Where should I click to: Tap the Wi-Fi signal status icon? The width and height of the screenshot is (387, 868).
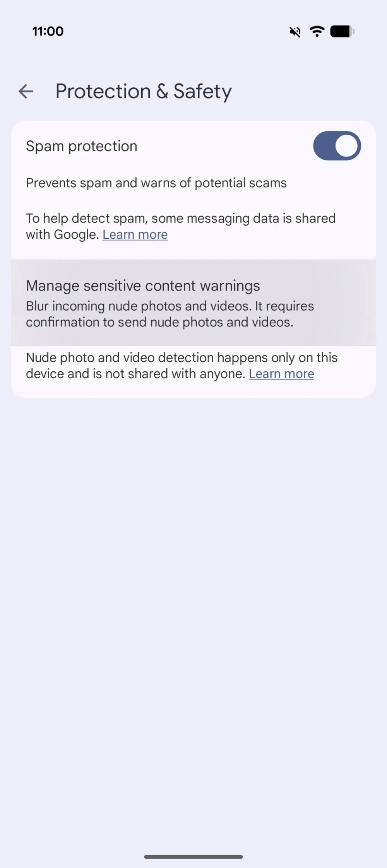(317, 31)
